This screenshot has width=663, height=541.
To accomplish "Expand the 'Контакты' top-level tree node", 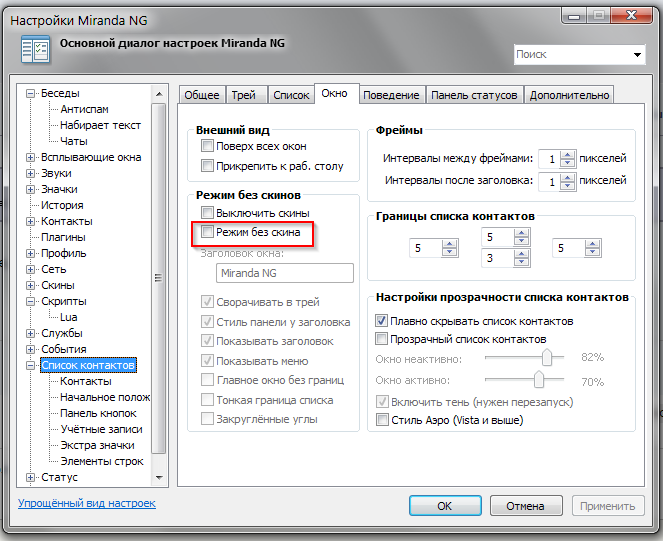I will click(30, 221).
